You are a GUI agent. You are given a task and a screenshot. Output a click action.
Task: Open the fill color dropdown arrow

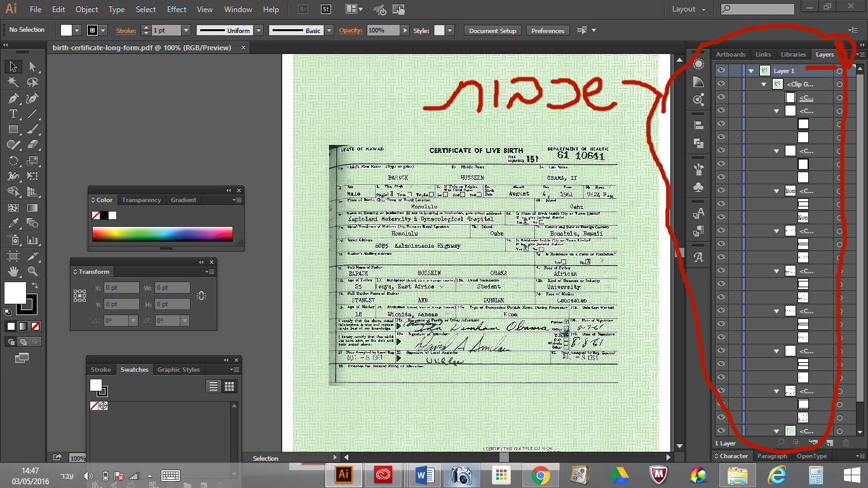point(77,30)
